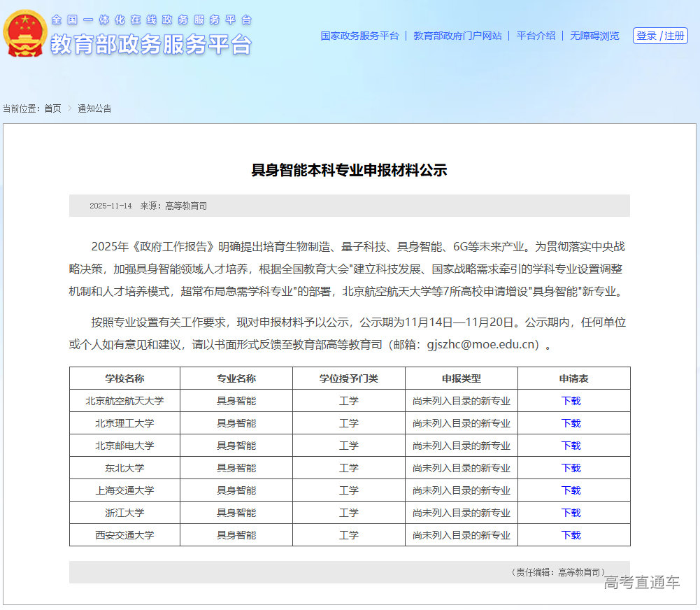Download 东北大学 application form
The height and width of the screenshot is (610, 700).
pyautogui.click(x=572, y=468)
